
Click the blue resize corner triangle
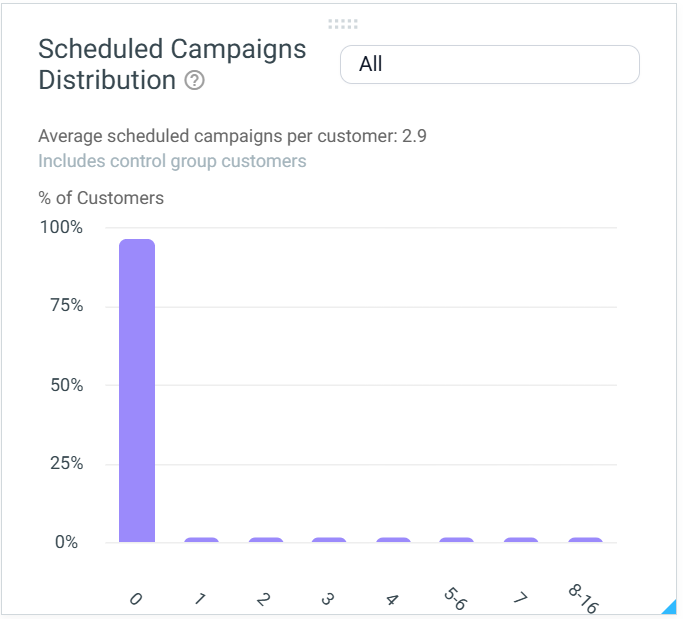tap(669, 607)
